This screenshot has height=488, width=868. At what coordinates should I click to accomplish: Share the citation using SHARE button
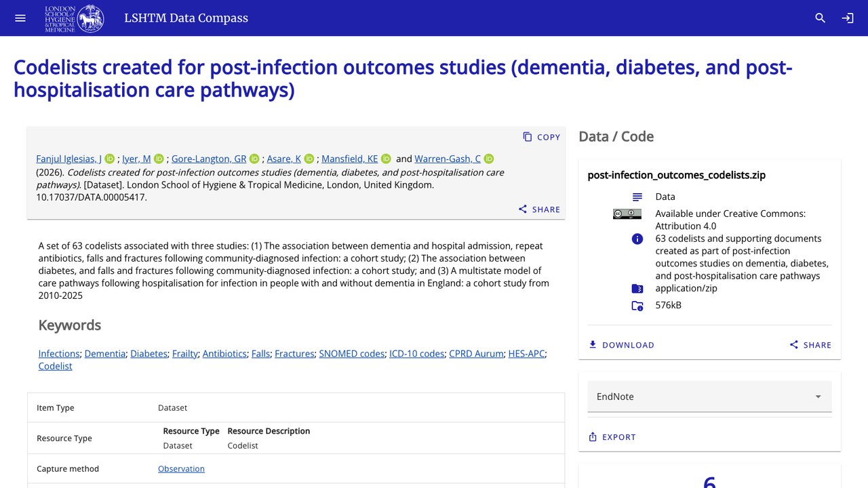pos(539,209)
